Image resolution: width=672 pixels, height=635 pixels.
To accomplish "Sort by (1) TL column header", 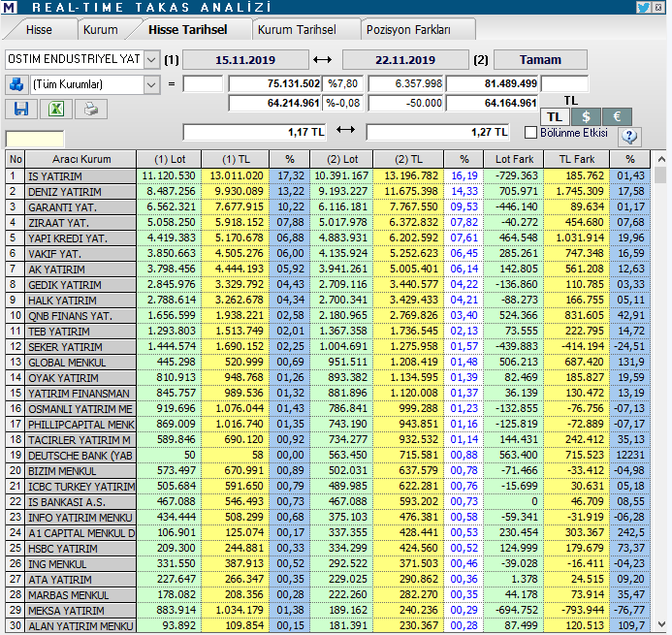I will 236,159.
